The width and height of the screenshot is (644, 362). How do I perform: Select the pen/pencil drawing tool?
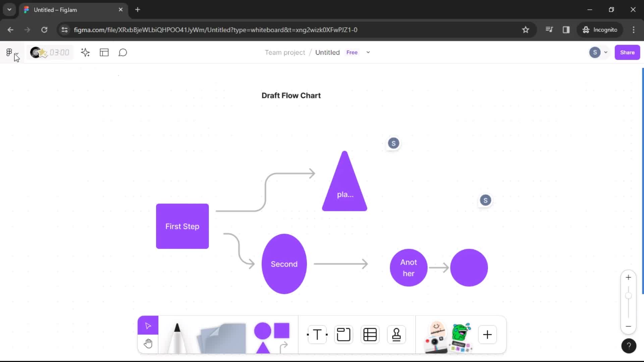coord(176,335)
